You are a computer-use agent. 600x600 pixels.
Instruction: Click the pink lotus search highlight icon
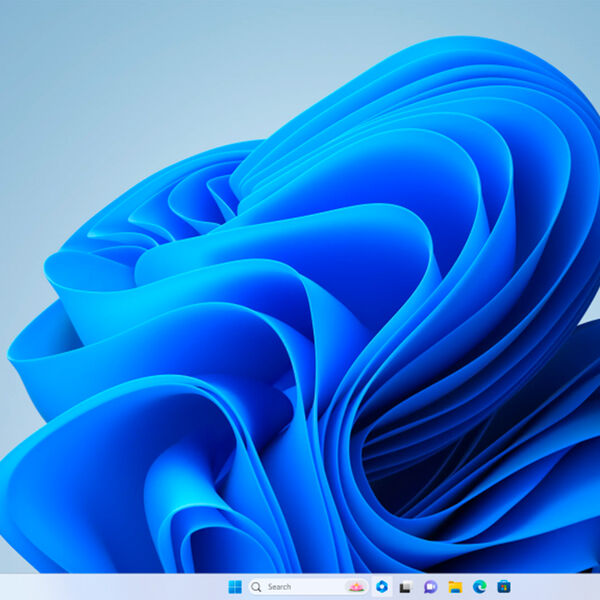354,587
